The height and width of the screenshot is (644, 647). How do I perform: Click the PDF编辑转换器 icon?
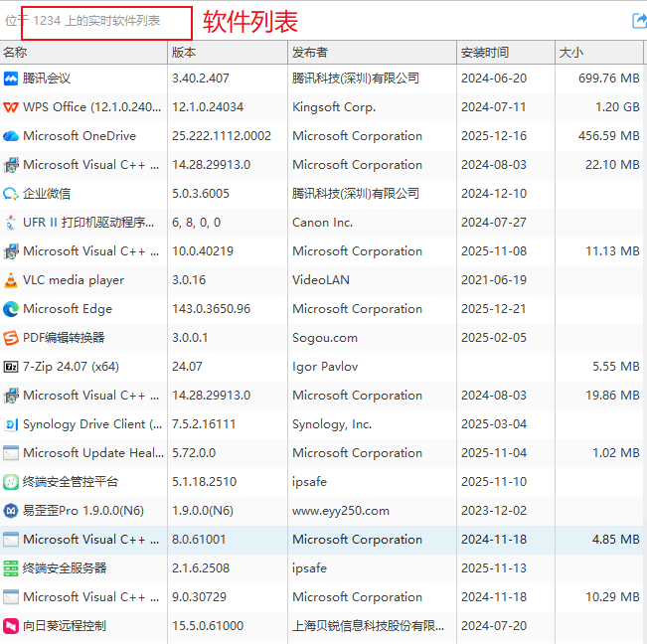pos(11,338)
